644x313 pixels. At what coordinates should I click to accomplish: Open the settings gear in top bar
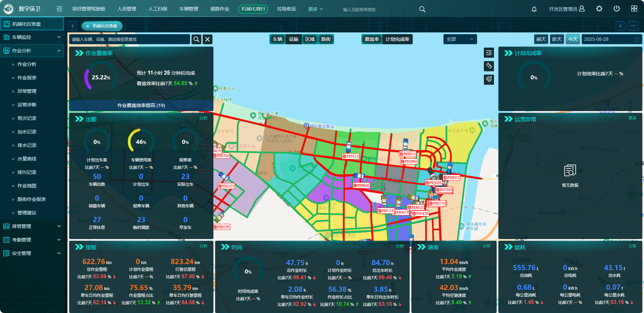599,9
